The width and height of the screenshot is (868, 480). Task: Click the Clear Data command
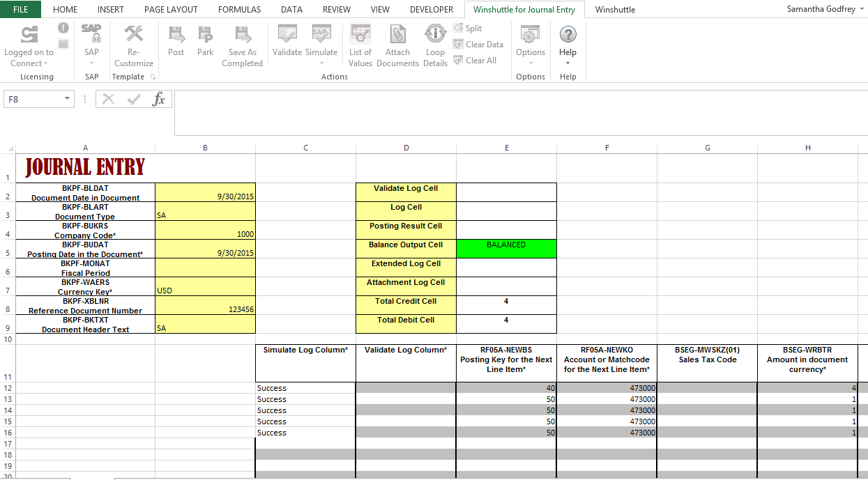click(478, 45)
